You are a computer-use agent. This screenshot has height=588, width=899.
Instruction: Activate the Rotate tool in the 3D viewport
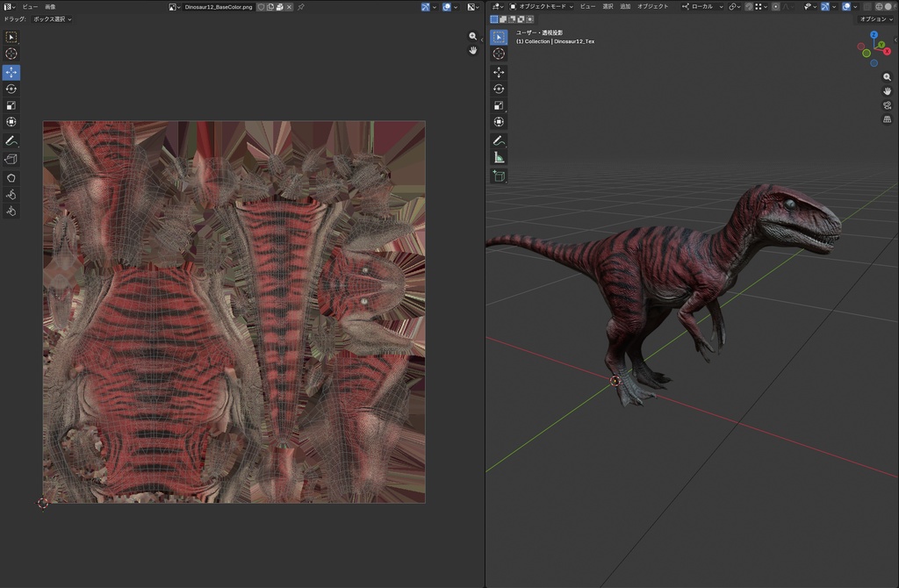coord(499,89)
